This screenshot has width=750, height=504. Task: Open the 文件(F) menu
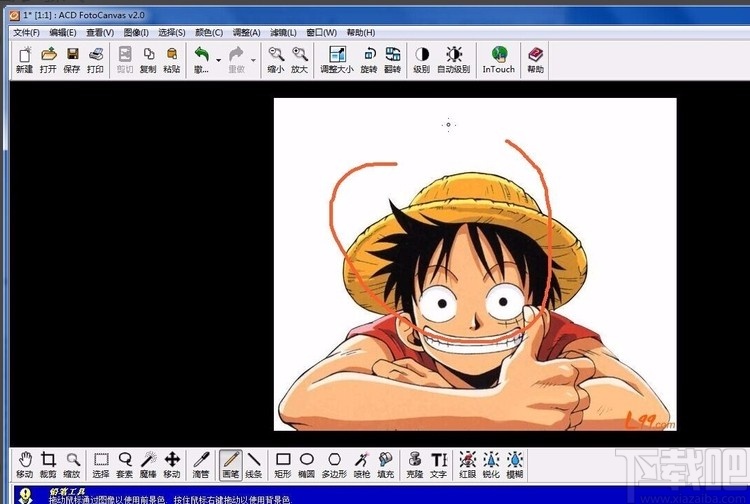click(26, 33)
